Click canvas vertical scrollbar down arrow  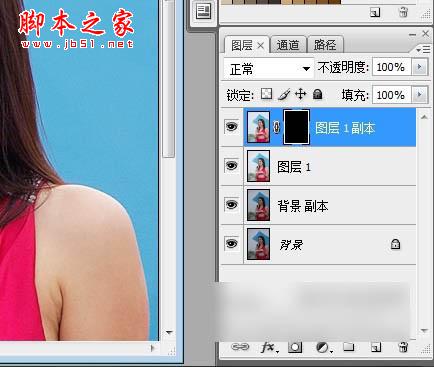click(169, 332)
